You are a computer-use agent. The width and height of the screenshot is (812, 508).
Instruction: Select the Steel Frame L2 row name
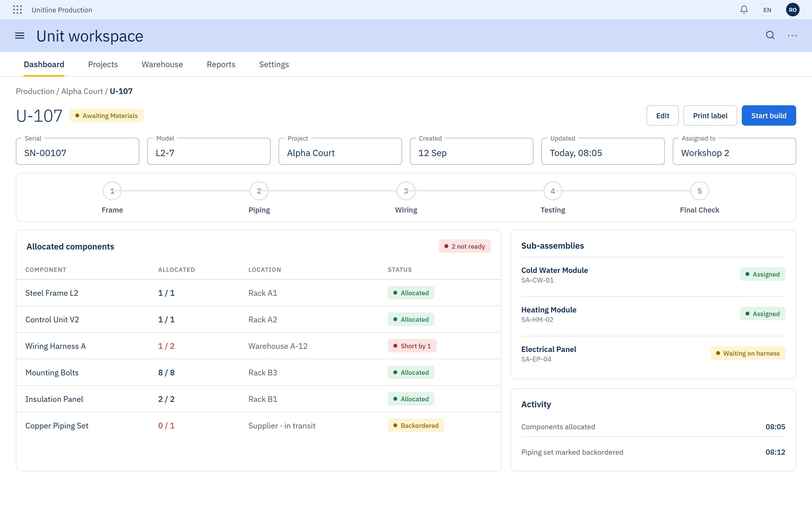click(52, 293)
